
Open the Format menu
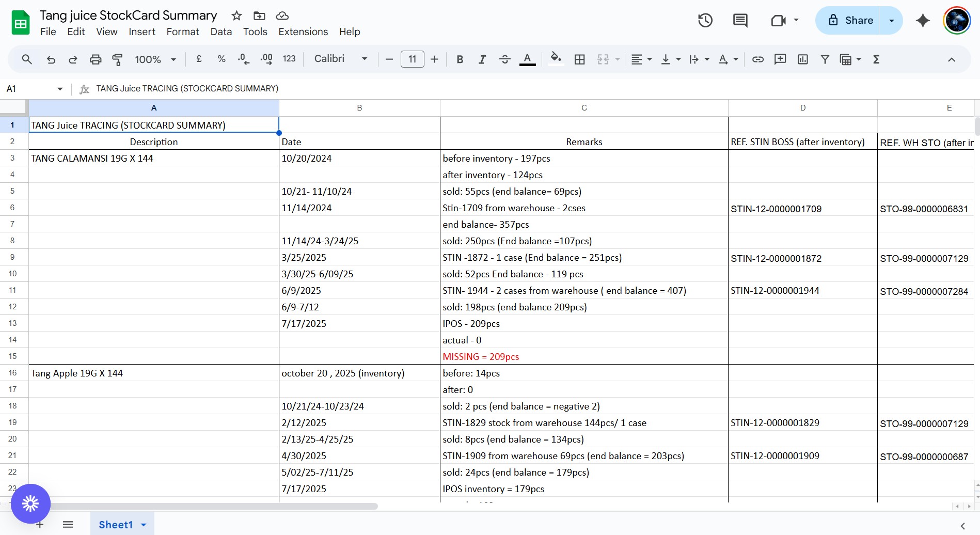click(183, 32)
